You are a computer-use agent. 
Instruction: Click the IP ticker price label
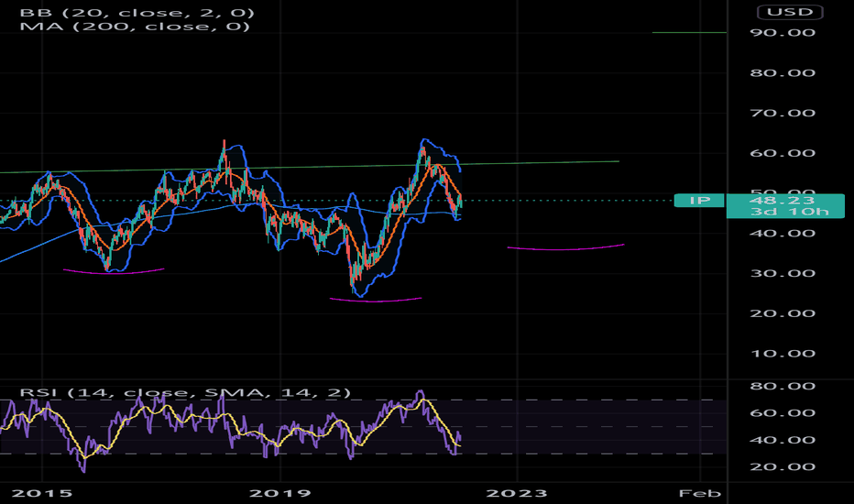click(699, 201)
